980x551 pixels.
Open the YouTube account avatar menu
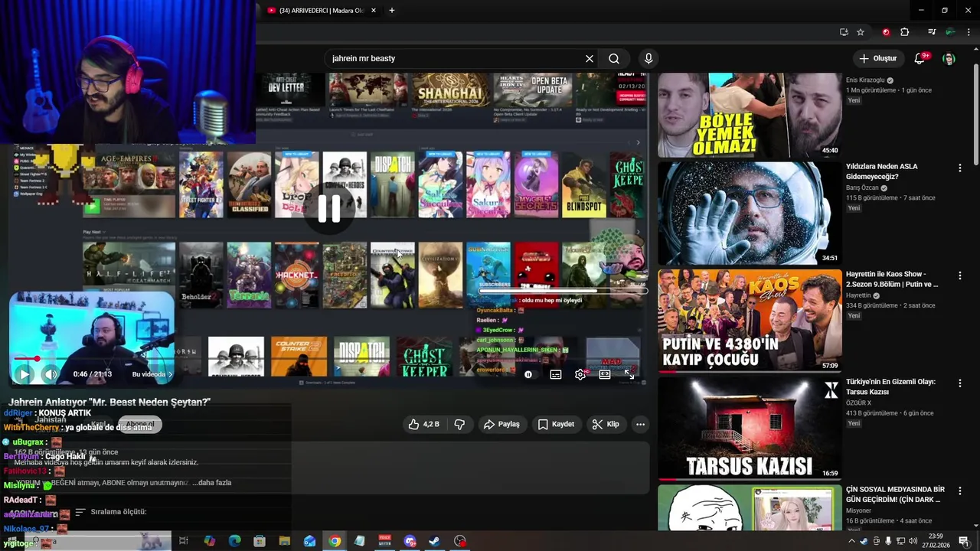[949, 58]
